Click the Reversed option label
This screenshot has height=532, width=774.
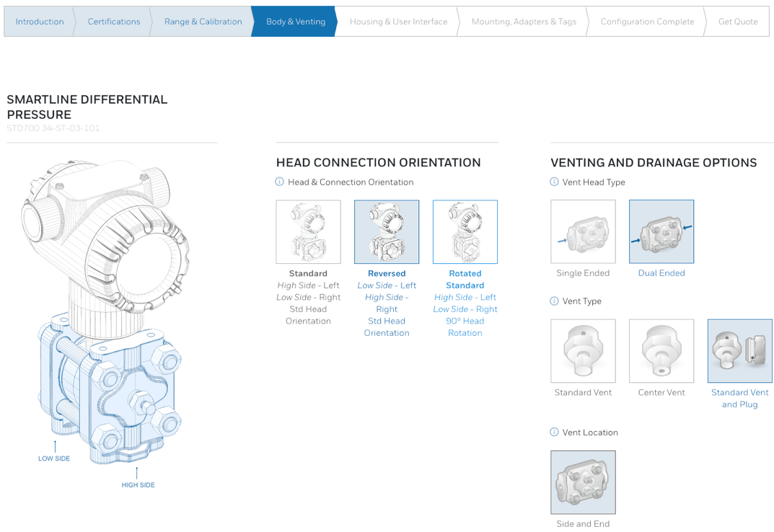[x=387, y=273]
